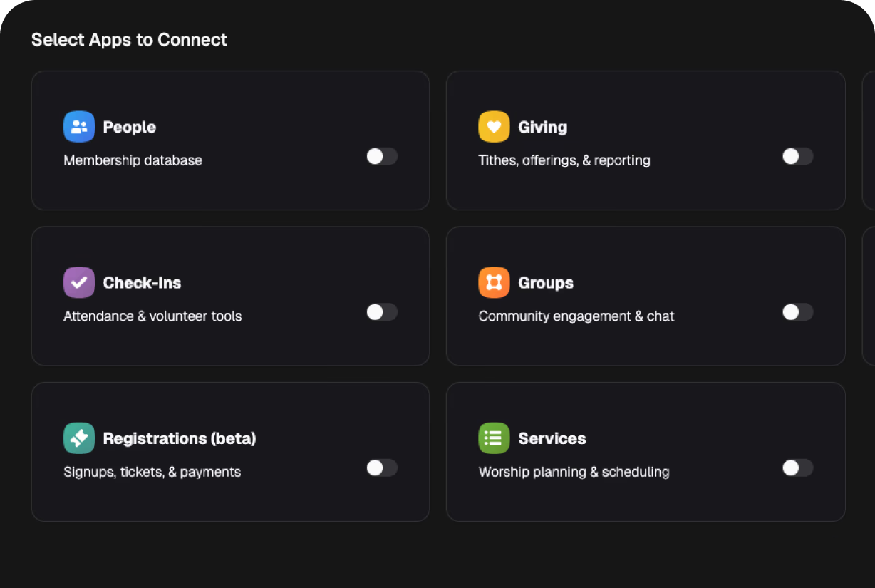Click the orange Groups icon
The width and height of the screenshot is (875, 588).
(494, 282)
